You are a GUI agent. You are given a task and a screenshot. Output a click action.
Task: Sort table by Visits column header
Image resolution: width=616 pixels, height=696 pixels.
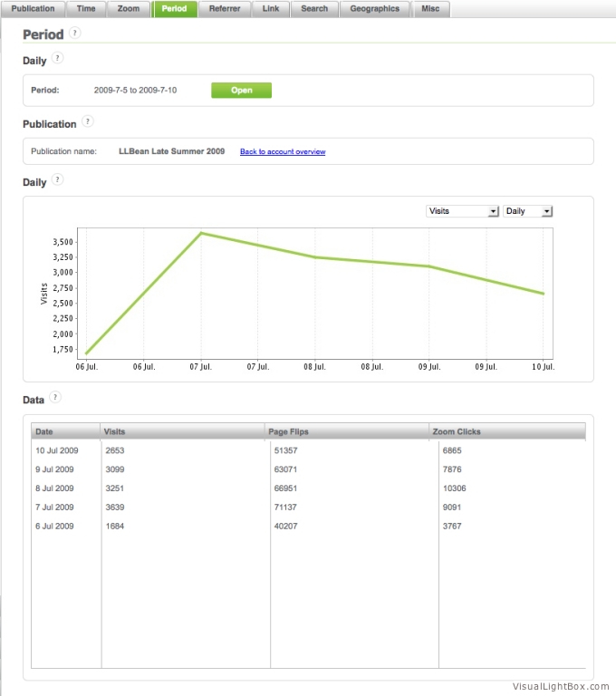pyautogui.click(x=181, y=432)
